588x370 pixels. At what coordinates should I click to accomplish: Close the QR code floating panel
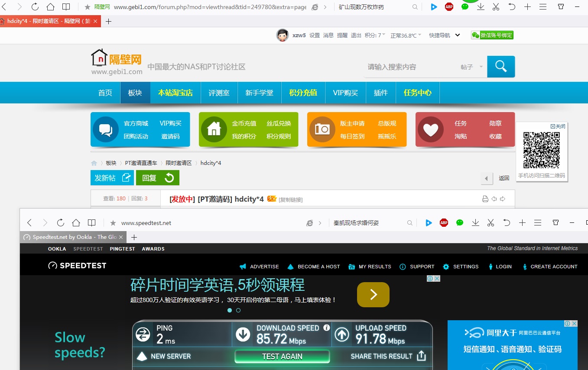[558, 126]
